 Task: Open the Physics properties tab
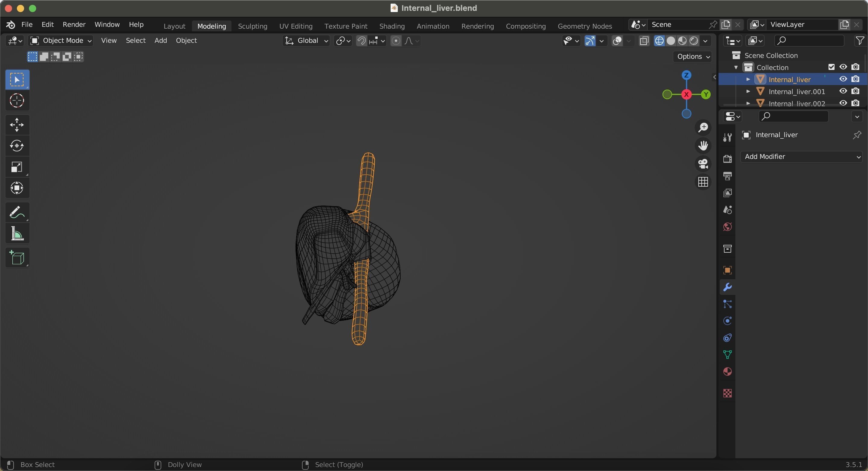click(728, 321)
